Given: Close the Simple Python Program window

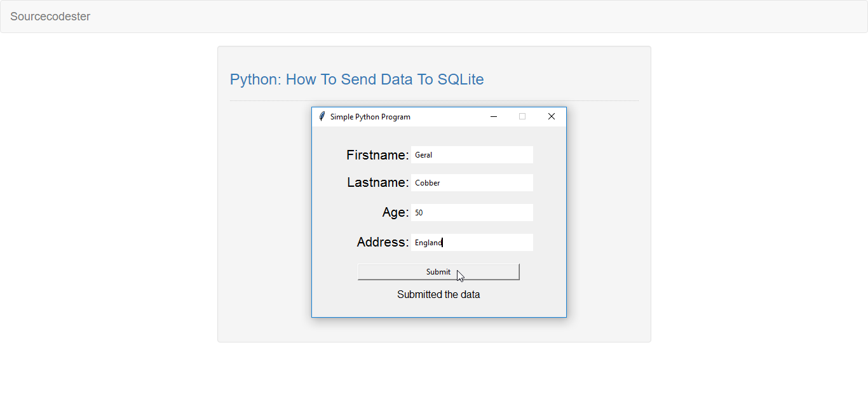Looking at the screenshot, I should pyautogui.click(x=552, y=117).
